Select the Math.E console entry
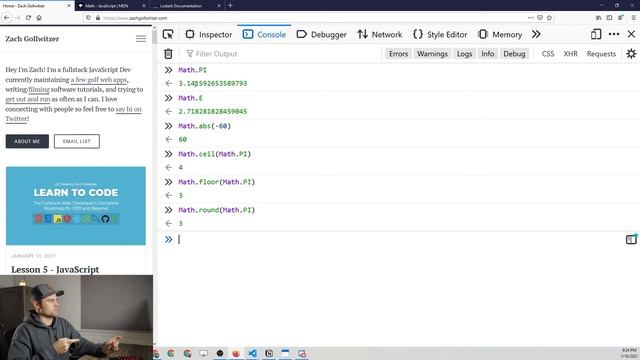The image size is (640, 360). 190,98
